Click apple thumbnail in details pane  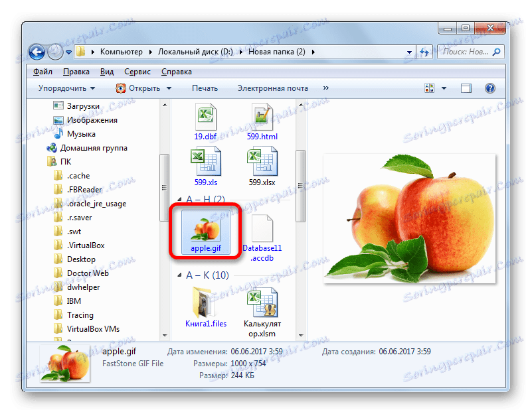pos(65,364)
